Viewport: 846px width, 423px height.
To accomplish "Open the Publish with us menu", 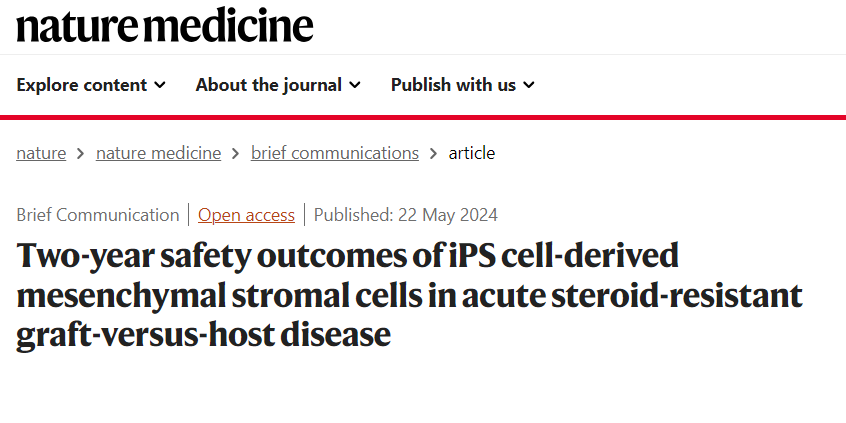I will 453,85.
